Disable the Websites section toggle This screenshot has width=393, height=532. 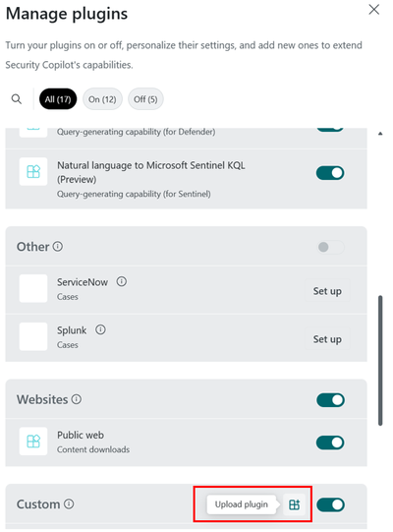pos(330,400)
